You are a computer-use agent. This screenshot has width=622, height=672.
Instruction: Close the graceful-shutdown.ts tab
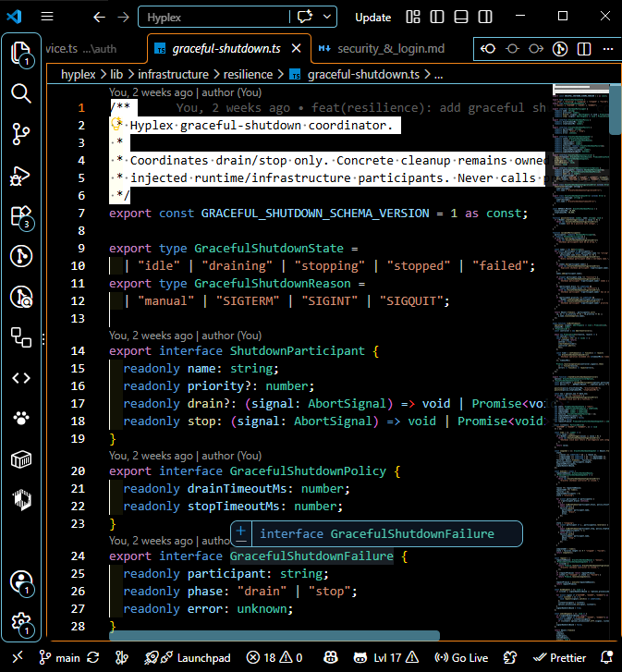pos(296,48)
